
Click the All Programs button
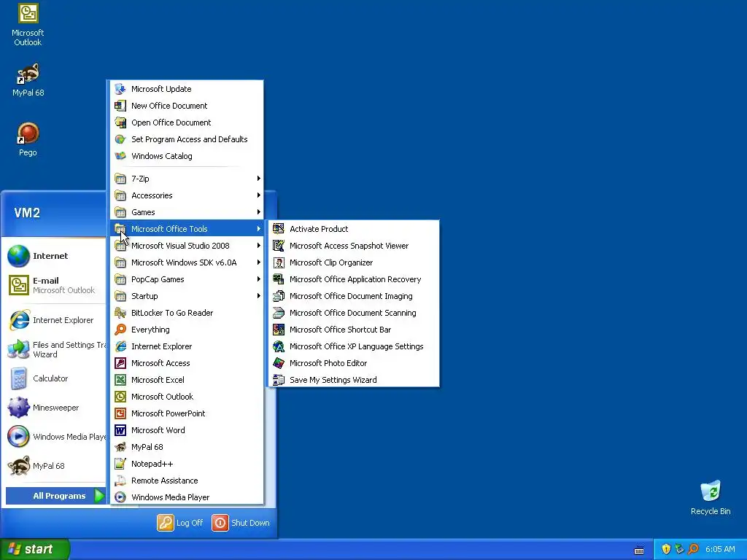(55, 496)
